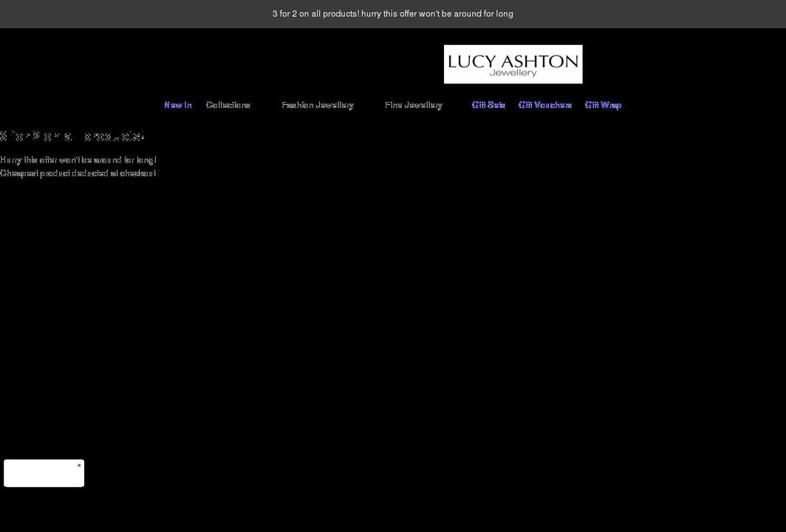Select Collections from the navigation bar
Screen dimensions: 786x532
(x=228, y=105)
